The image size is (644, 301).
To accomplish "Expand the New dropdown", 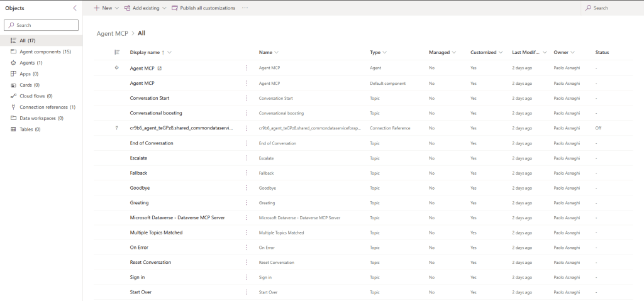I will tap(117, 8).
